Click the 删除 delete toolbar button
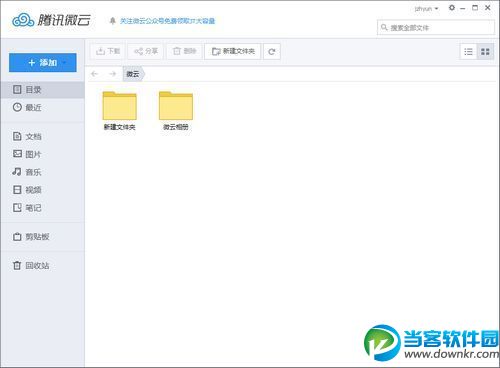The height and width of the screenshot is (368, 500). [x=184, y=51]
